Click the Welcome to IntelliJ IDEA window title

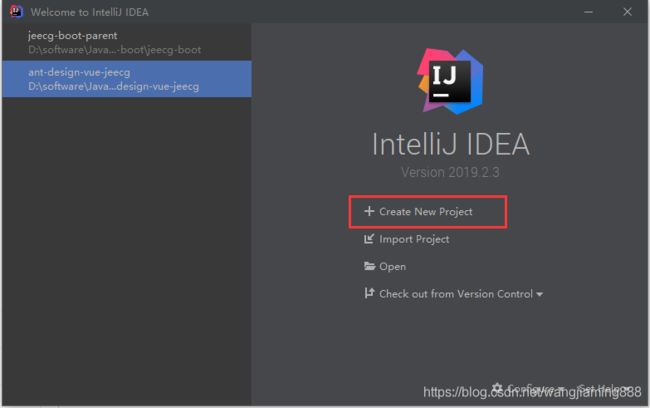point(90,12)
